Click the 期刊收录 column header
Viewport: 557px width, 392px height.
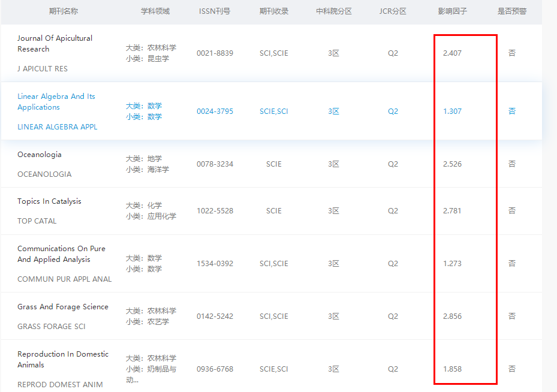coord(274,11)
